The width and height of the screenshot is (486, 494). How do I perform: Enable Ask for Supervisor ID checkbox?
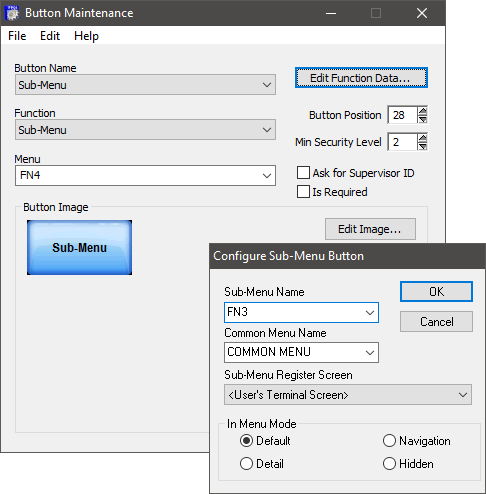pos(303,173)
